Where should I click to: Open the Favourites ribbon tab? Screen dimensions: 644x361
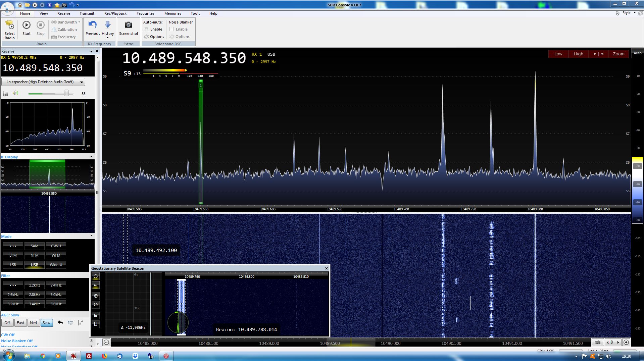click(145, 13)
